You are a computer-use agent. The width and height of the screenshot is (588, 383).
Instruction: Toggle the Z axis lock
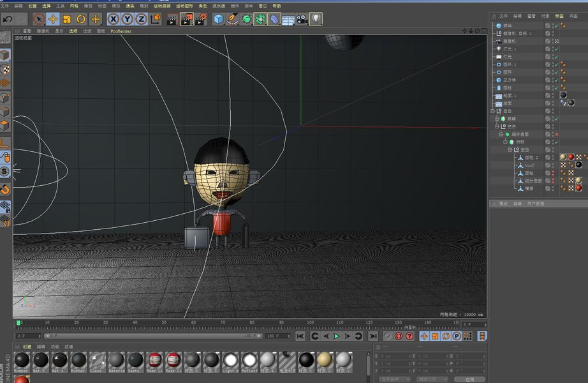click(x=141, y=19)
